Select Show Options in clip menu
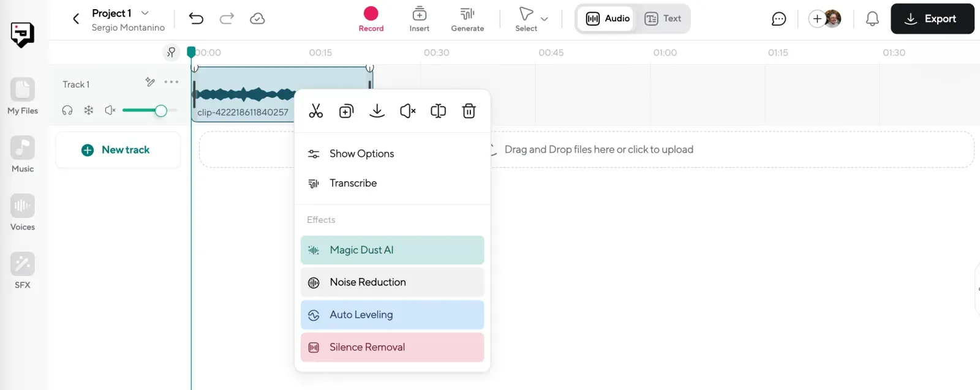This screenshot has height=390, width=980. click(361, 154)
